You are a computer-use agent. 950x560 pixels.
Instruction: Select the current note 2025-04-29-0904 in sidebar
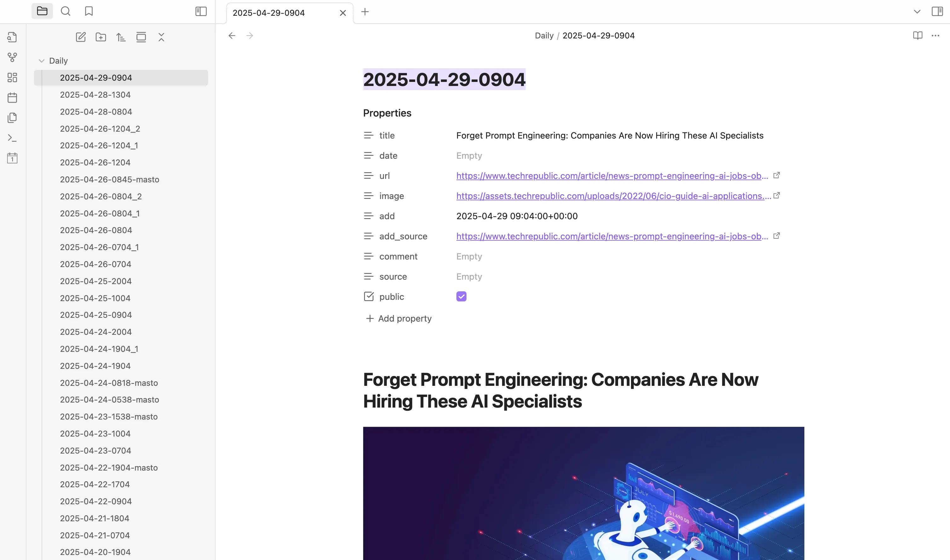tap(121, 78)
